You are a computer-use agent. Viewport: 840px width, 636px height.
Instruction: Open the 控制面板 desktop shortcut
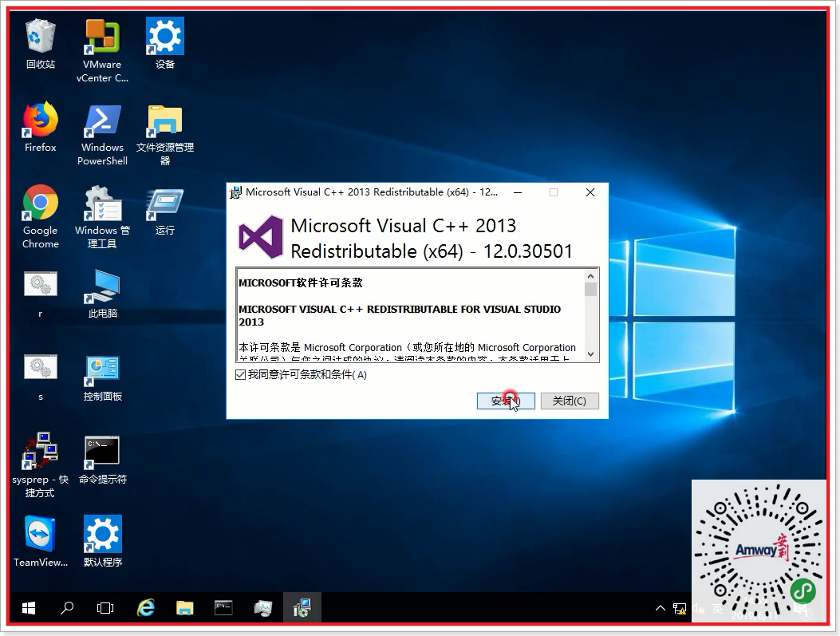coord(102,377)
